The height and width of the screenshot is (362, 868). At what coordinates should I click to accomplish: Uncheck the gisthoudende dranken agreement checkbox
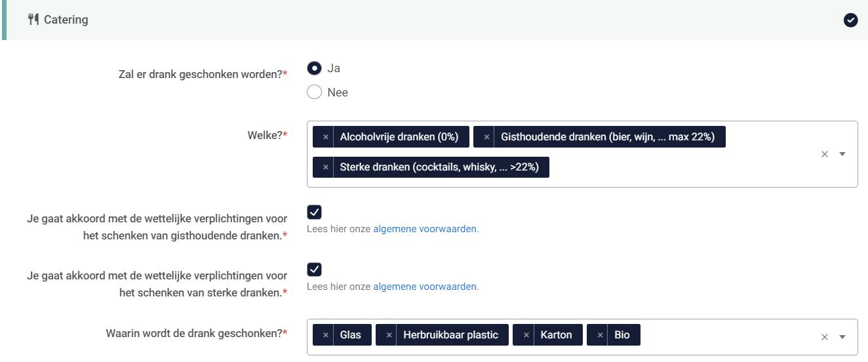tap(314, 212)
